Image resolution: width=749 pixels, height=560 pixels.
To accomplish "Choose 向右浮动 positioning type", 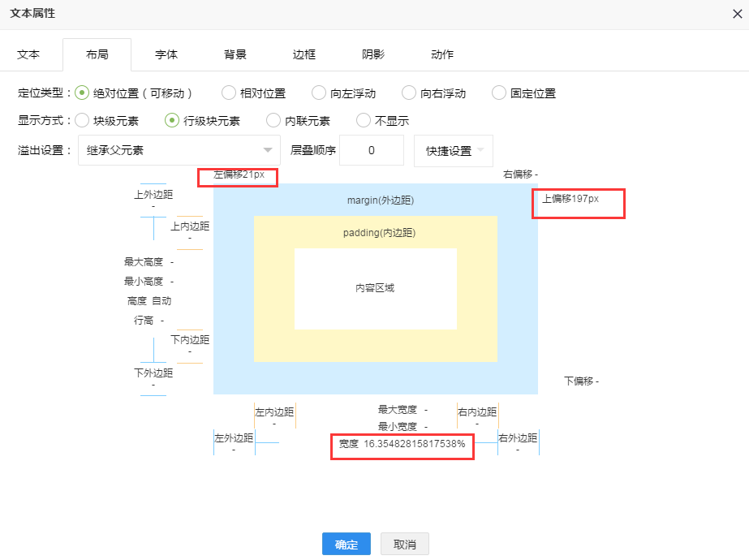I will tap(409, 93).
